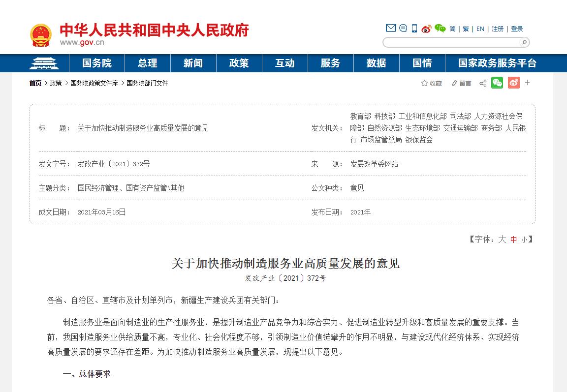
Task: Click the 发展改革委网站 source text
Action: [x=374, y=164]
